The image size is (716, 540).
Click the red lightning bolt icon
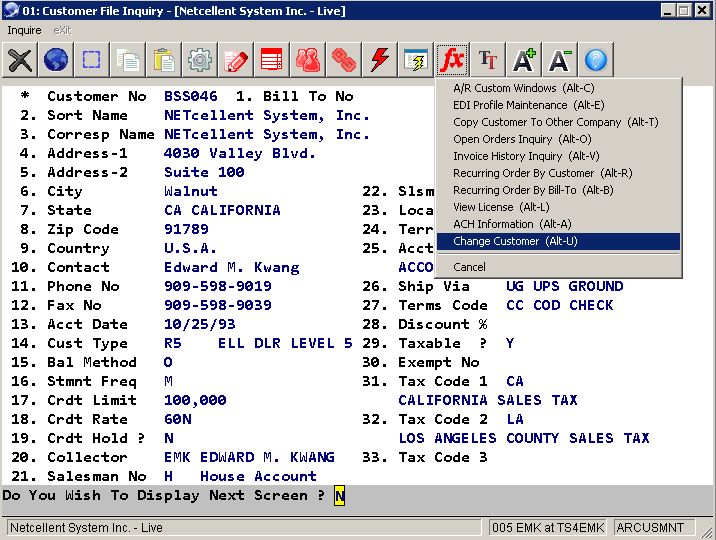(x=380, y=60)
